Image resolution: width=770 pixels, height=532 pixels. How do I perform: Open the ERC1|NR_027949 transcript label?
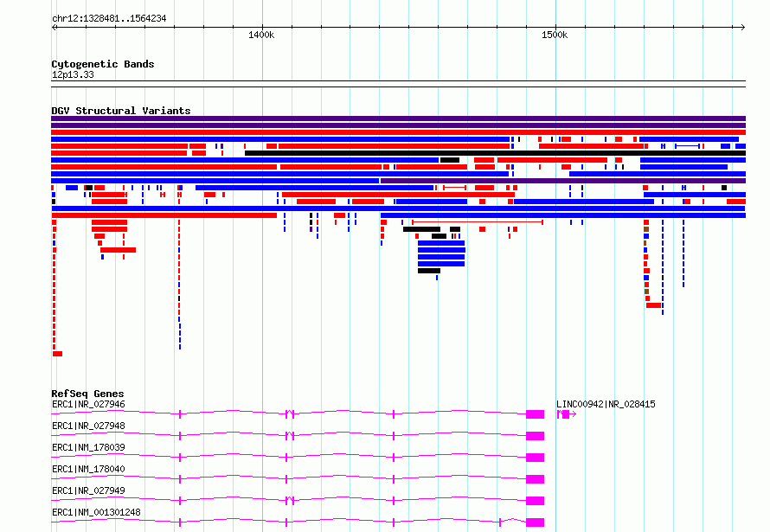click(x=88, y=490)
